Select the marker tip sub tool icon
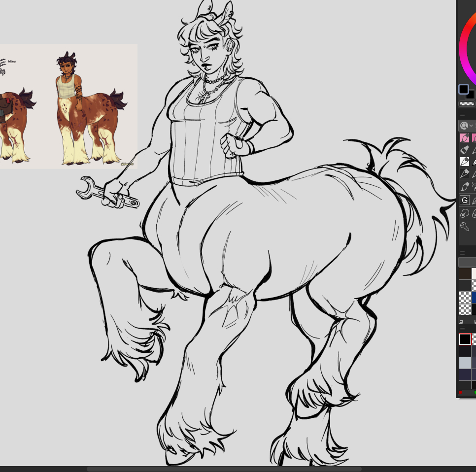 click(x=464, y=150)
